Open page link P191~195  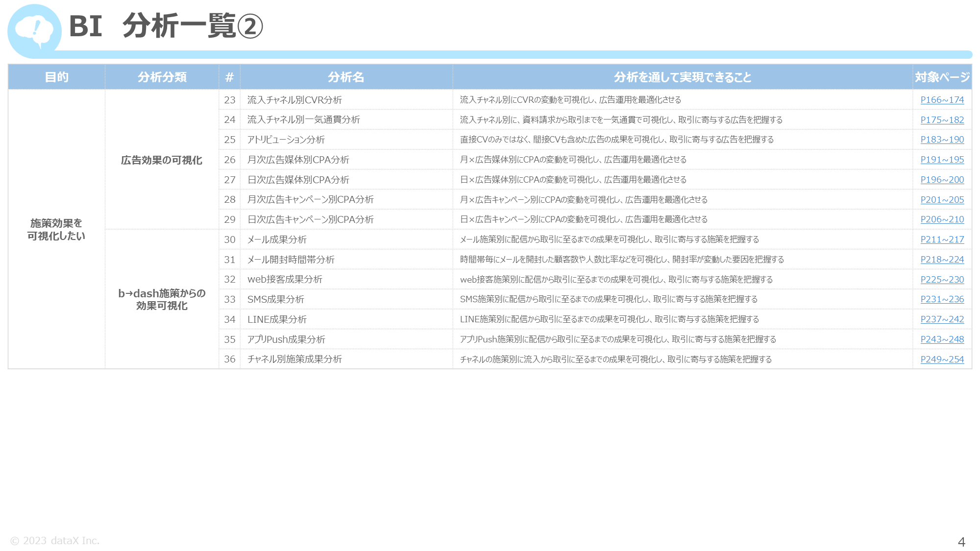[942, 160]
